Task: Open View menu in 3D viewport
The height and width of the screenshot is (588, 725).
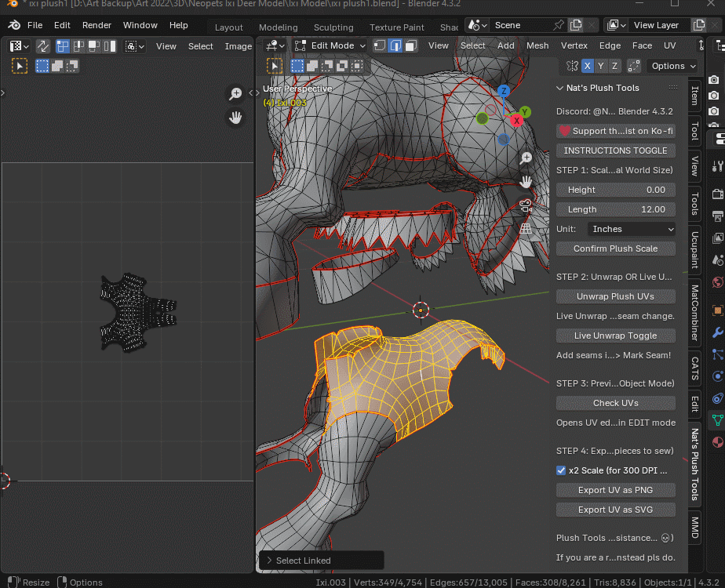Action: tap(439, 45)
